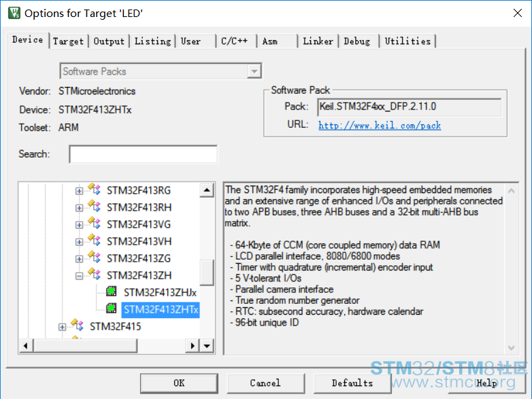Switch to the Target tab

point(68,41)
